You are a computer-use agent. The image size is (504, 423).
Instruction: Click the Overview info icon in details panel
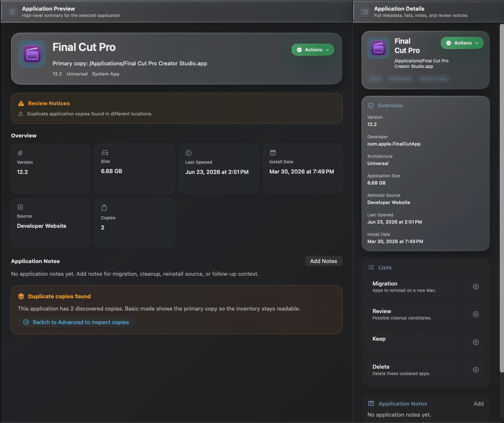tap(370, 105)
